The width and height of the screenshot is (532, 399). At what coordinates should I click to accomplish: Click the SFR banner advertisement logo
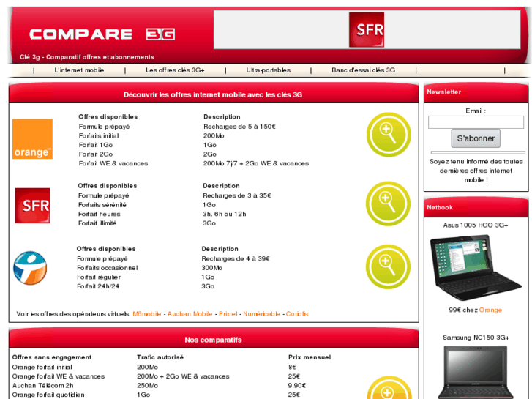(x=367, y=29)
